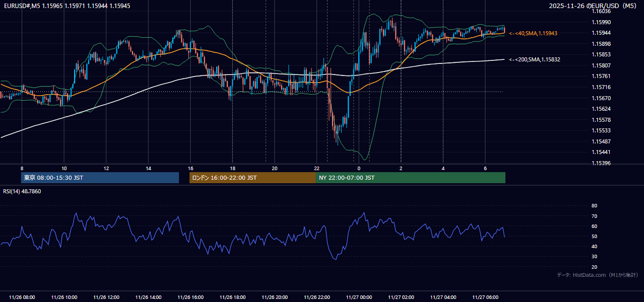Click price level 1.15396 on the price axis
The image size is (644, 302).
601,163
